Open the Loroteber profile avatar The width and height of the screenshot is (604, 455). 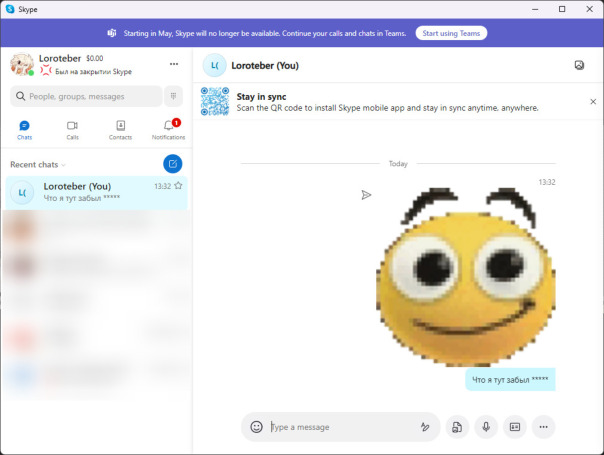(x=22, y=64)
